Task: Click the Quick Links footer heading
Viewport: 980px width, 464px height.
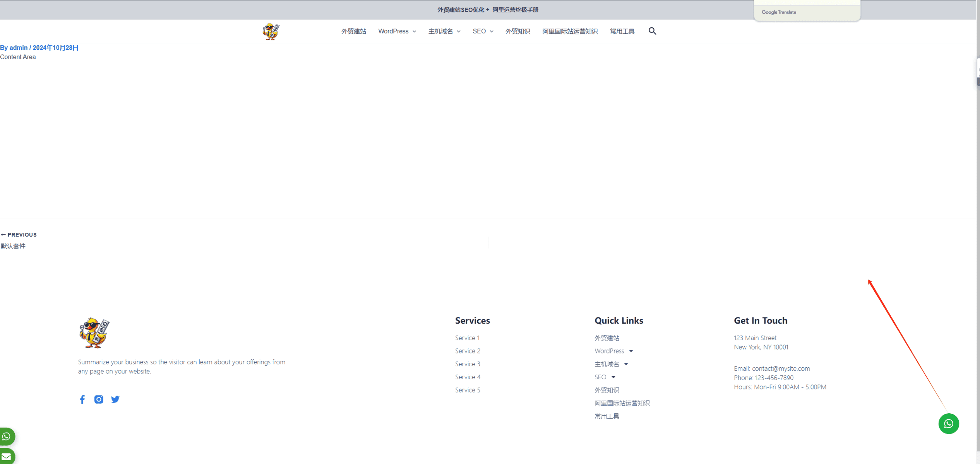Action: tap(618, 321)
